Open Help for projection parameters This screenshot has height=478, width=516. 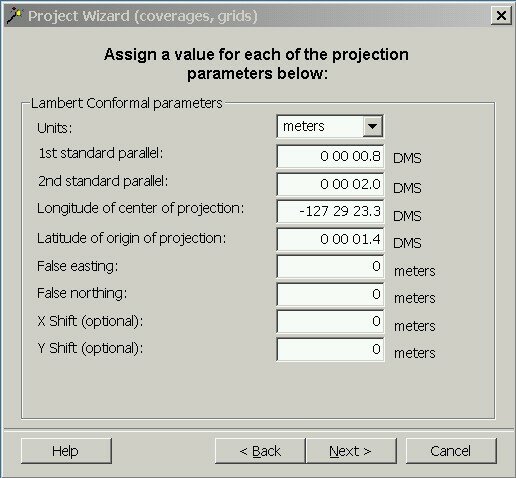[66, 451]
